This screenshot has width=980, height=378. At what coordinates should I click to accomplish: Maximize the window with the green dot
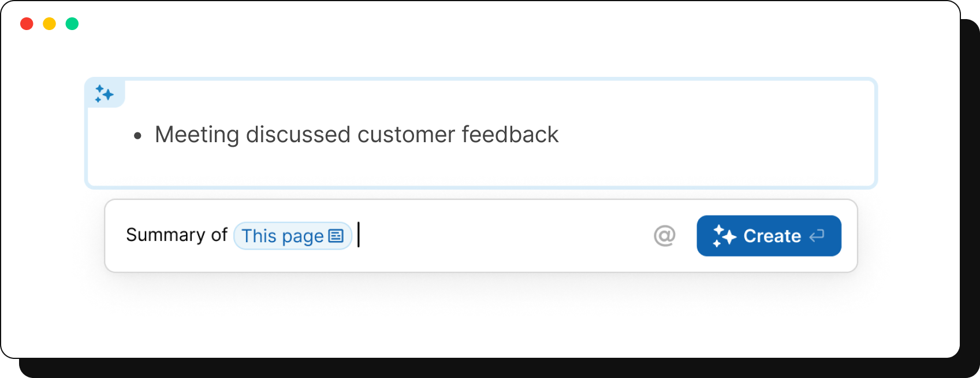click(x=72, y=24)
